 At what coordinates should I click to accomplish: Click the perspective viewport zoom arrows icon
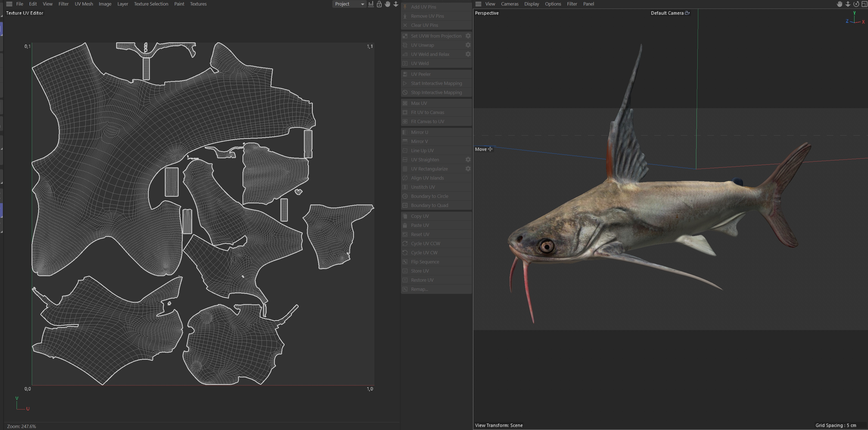pos(848,4)
